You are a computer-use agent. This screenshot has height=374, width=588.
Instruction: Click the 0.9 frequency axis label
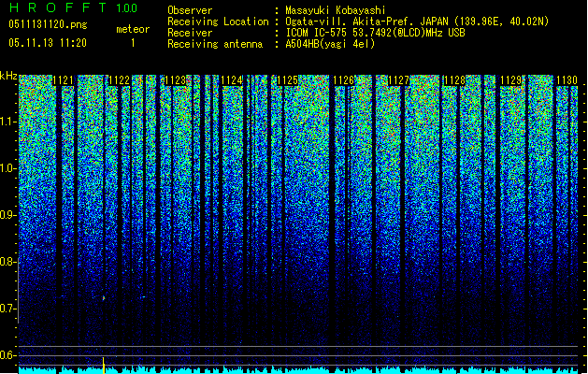(7, 215)
